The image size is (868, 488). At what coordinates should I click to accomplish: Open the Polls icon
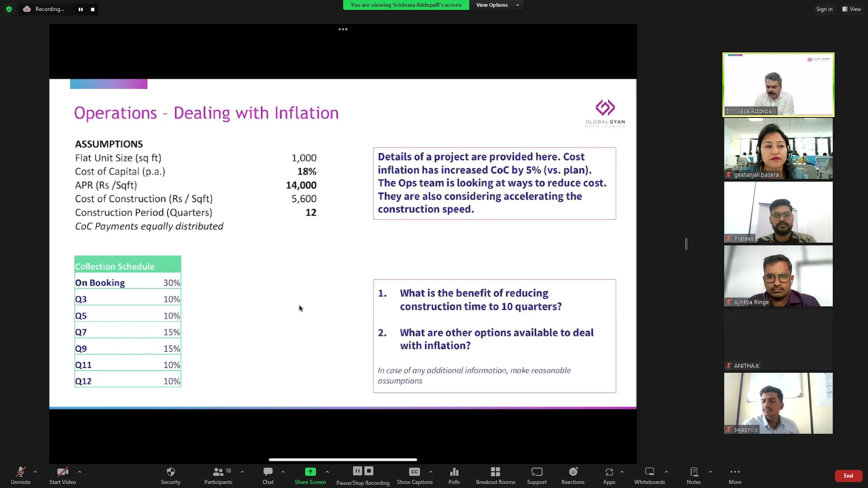454,472
